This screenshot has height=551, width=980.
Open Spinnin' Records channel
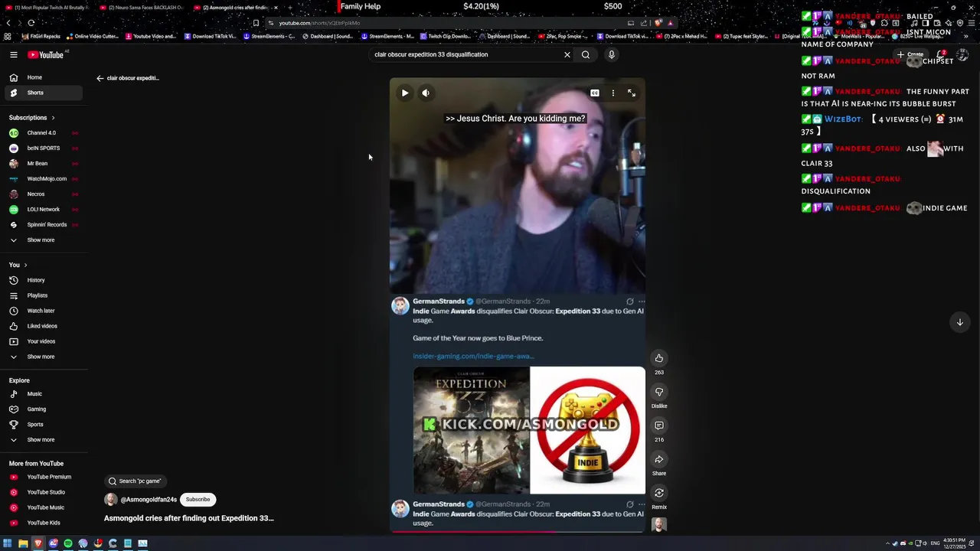(x=42, y=224)
